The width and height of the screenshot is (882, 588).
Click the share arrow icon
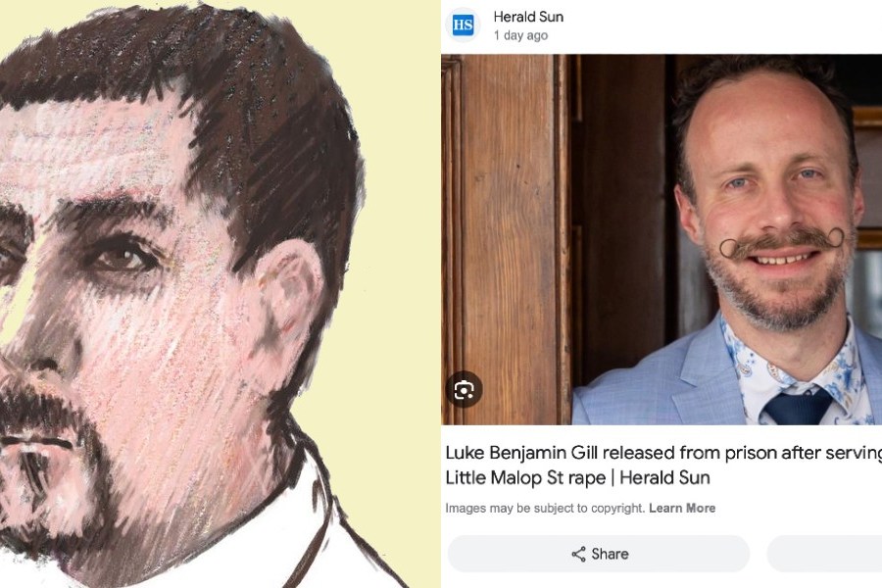tap(578, 555)
